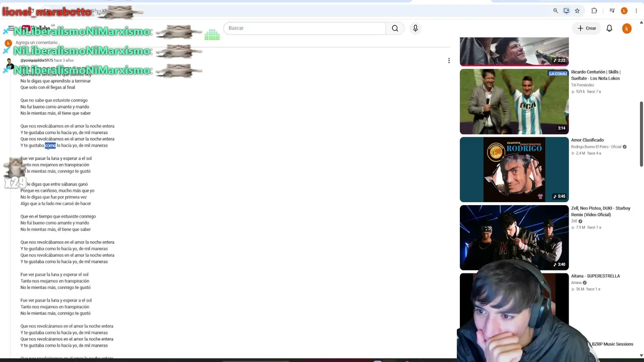Image resolution: width=644 pixels, height=362 pixels.
Task: Click lyric 'Que solo con él llegas al final'
Action: (x=48, y=87)
